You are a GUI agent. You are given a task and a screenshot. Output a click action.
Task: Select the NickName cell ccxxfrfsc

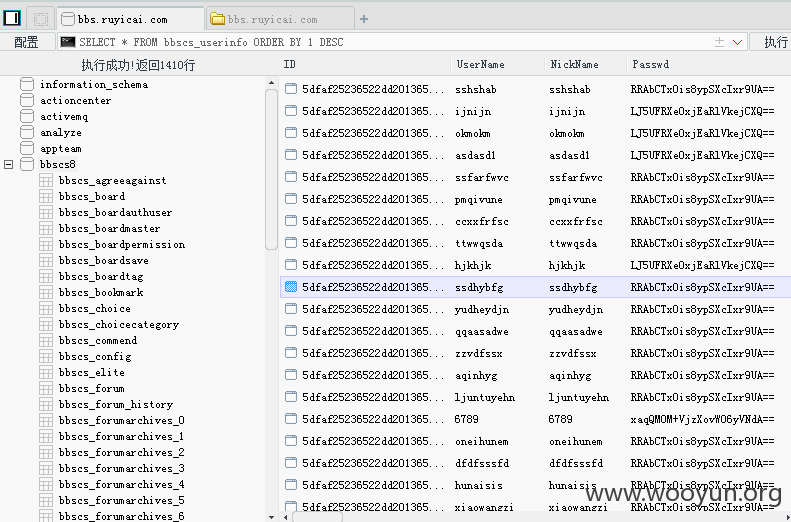pyautogui.click(x=576, y=221)
